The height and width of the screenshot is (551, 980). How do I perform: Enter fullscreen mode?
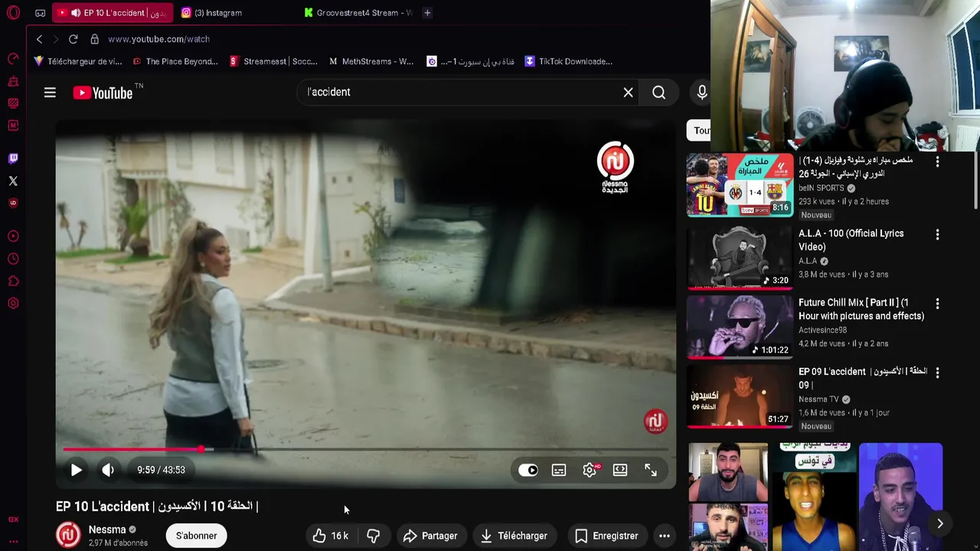point(651,470)
